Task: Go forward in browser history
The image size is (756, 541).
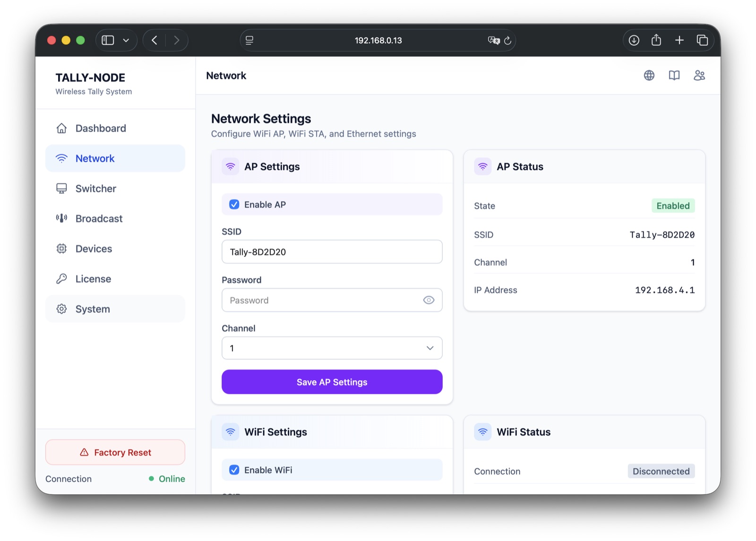Action: pos(177,40)
